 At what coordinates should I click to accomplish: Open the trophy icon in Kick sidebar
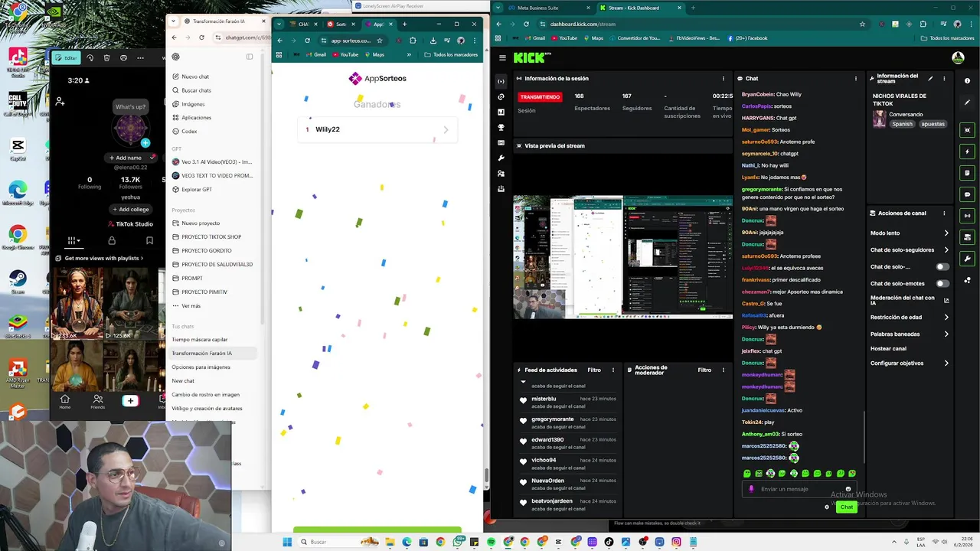(501, 127)
